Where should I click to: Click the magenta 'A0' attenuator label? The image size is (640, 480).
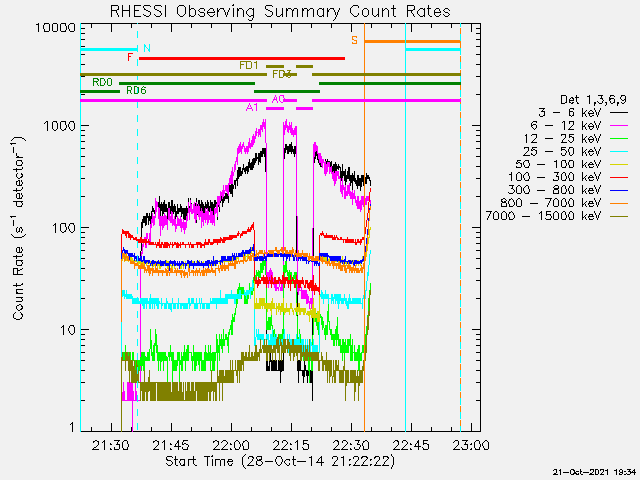pyautogui.click(x=278, y=99)
